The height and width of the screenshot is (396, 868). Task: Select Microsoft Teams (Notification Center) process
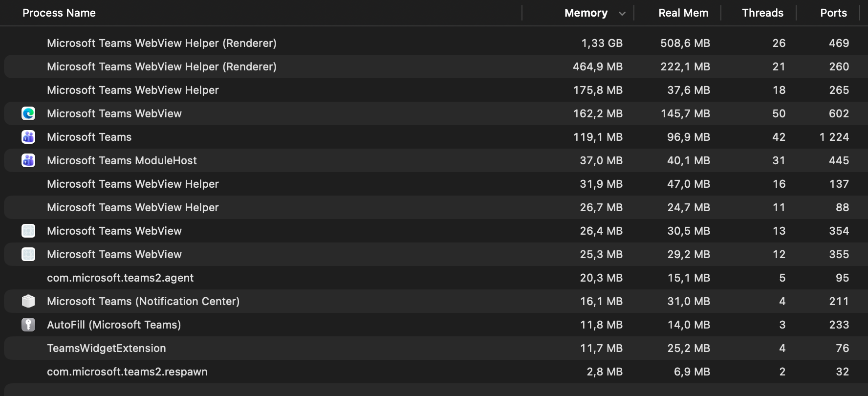click(x=434, y=301)
